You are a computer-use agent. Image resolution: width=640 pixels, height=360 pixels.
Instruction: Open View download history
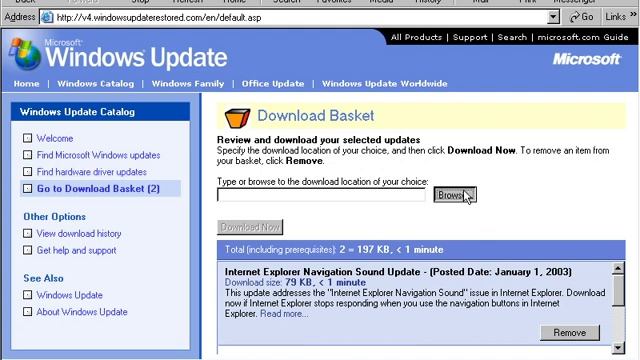(x=79, y=233)
